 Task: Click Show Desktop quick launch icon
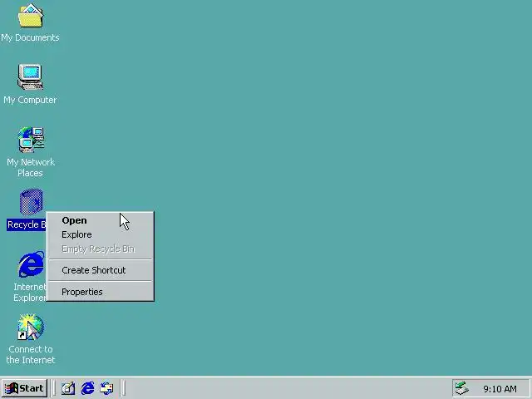(68, 388)
